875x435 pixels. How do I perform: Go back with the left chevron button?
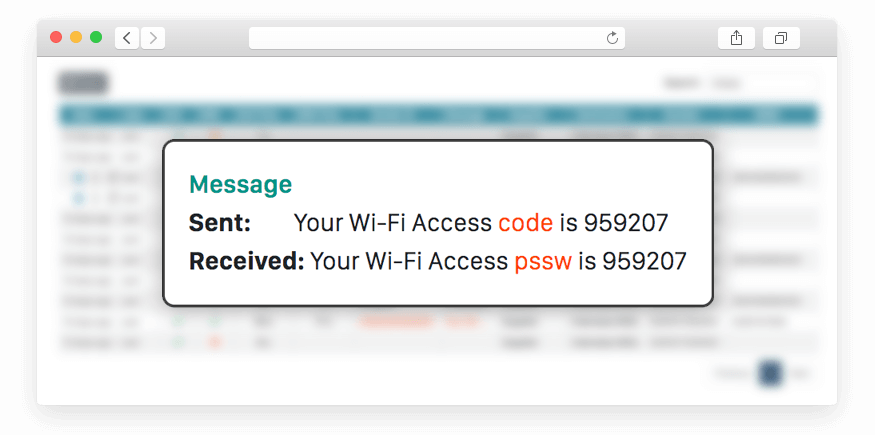[x=127, y=38]
